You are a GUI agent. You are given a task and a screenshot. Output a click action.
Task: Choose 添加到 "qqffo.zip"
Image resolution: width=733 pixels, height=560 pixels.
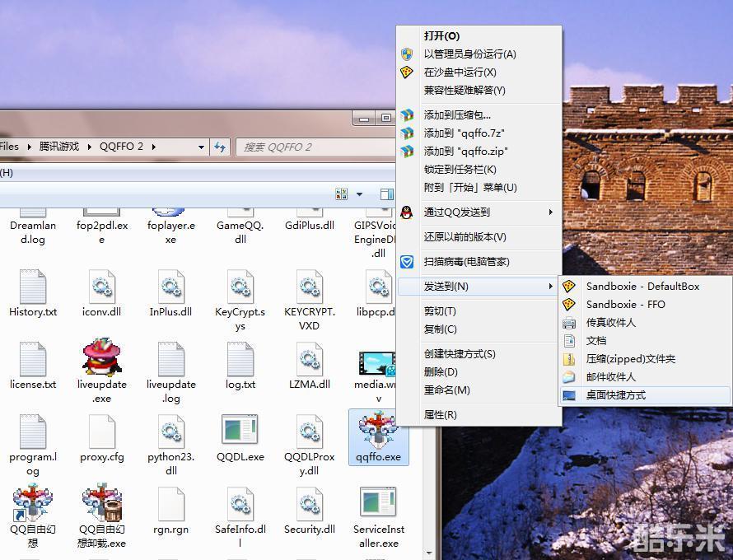(x=479, y=152)
